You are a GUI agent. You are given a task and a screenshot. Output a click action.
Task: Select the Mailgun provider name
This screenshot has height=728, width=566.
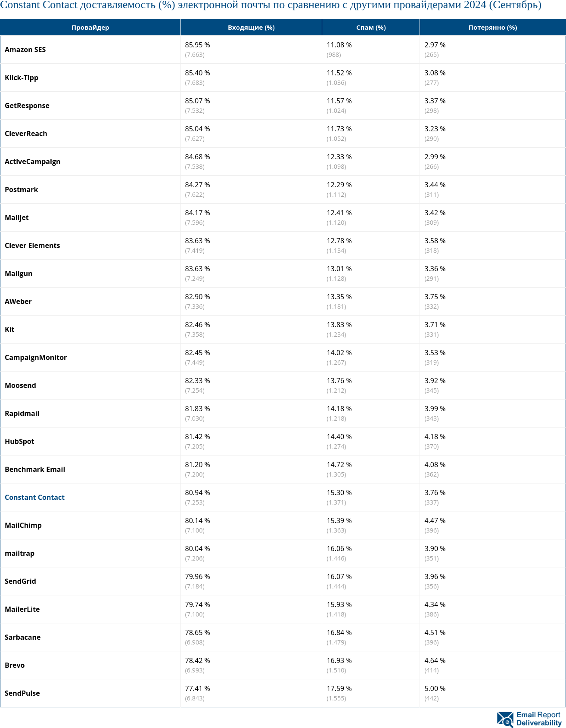click(19, 273)
